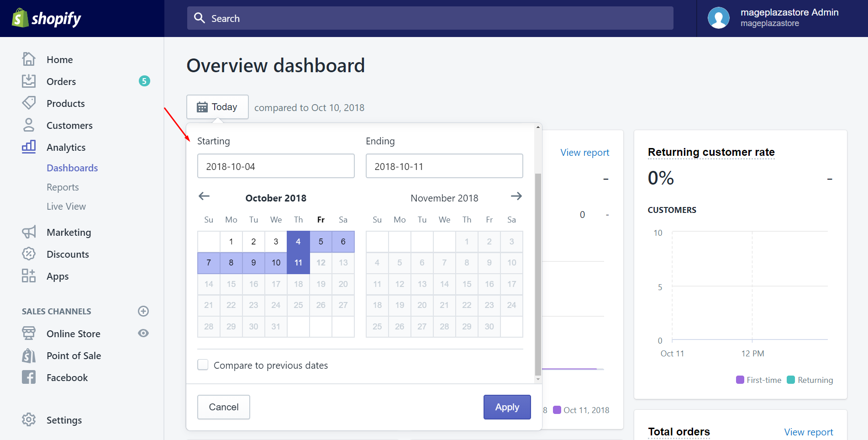This screenshot has height=440, width=868.
Task: Open Online Store sales channel
Action: [74, 334]
